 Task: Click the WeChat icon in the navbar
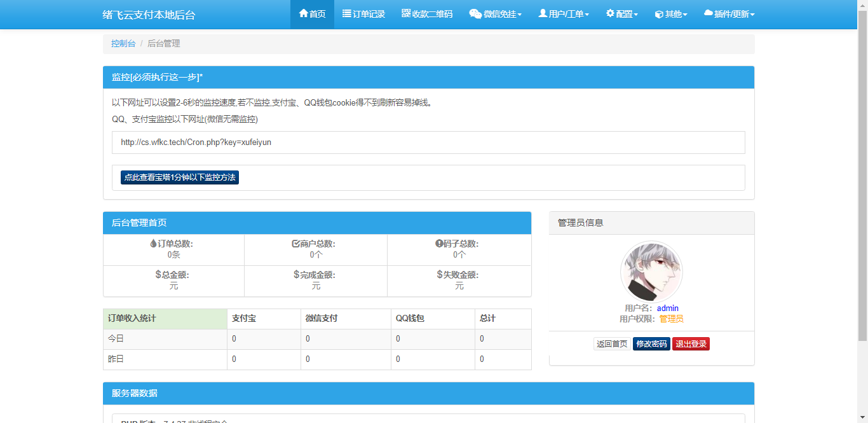pos(475,14)
